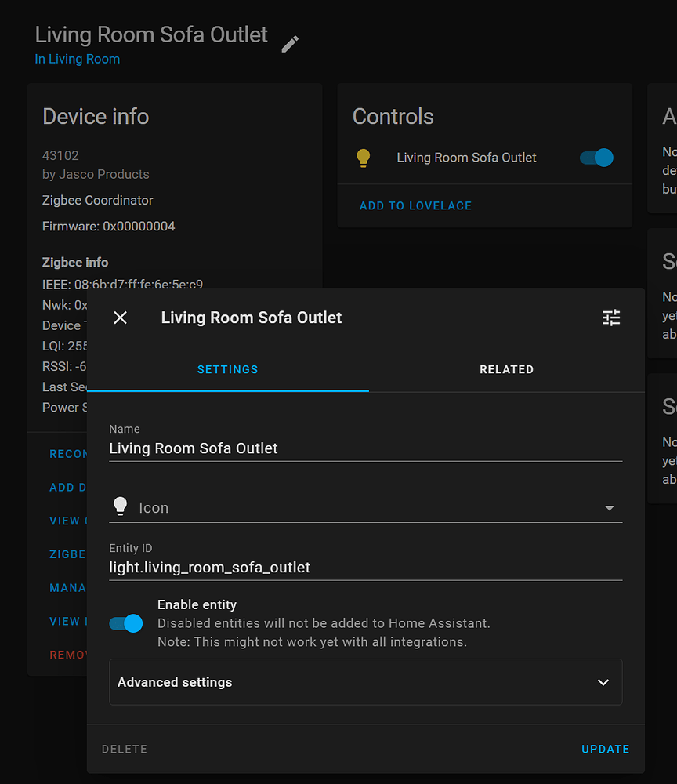Toggle the Living Room Sofa Outlet switch
The height and width of the screenshot is (784, 677).
tap(596, 157)
